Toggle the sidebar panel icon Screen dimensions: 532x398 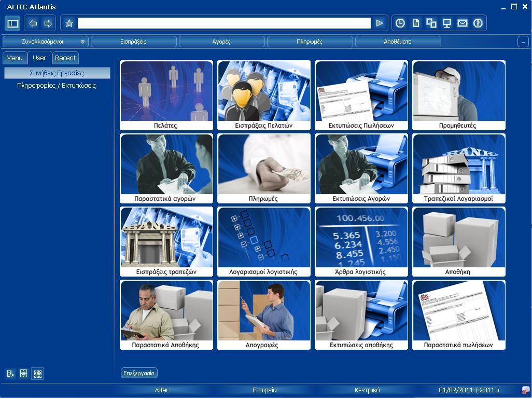(12, 23)
